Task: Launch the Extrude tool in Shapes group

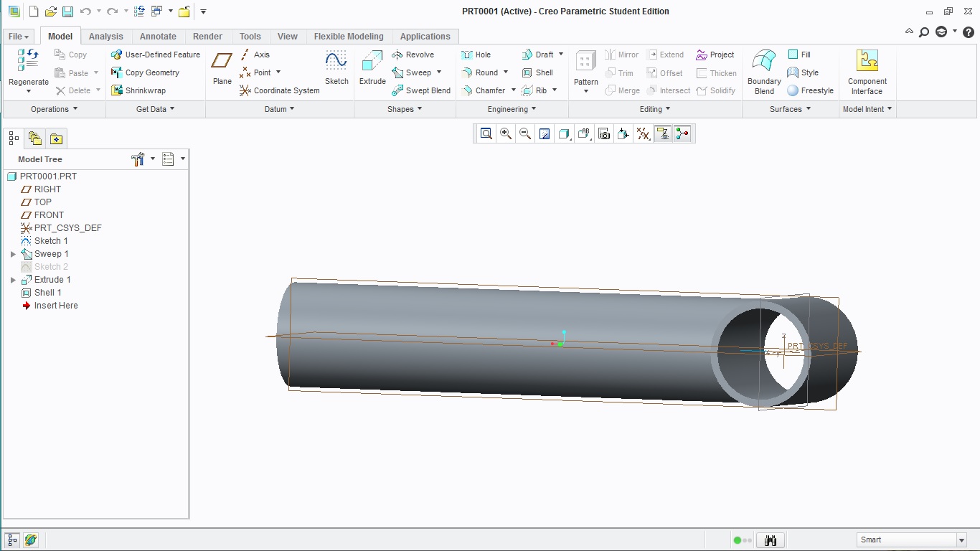Action: [x=372, y=69]
